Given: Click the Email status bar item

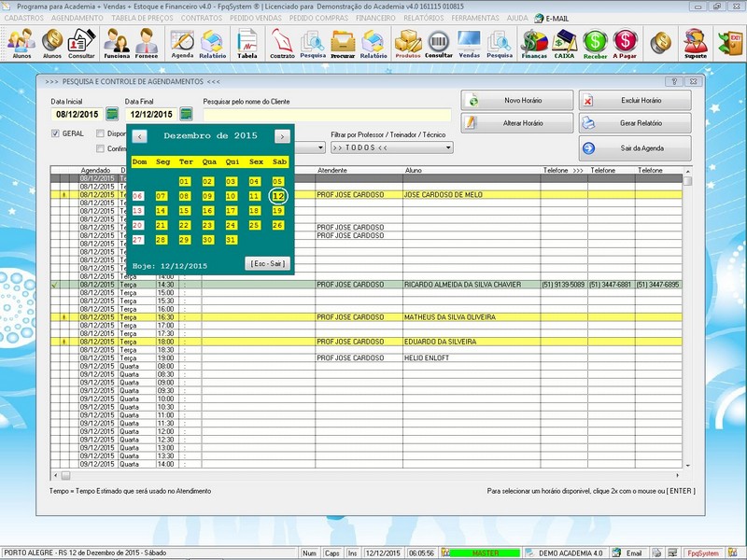Looking at the screenshot, I should pyautogui.click(x=628, y=553).
